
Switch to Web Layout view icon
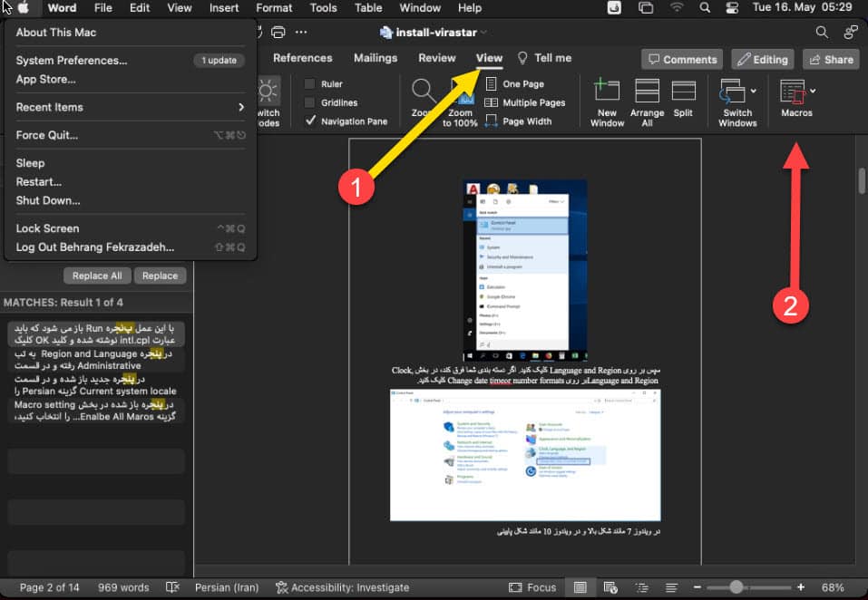(x=610, y=587)
